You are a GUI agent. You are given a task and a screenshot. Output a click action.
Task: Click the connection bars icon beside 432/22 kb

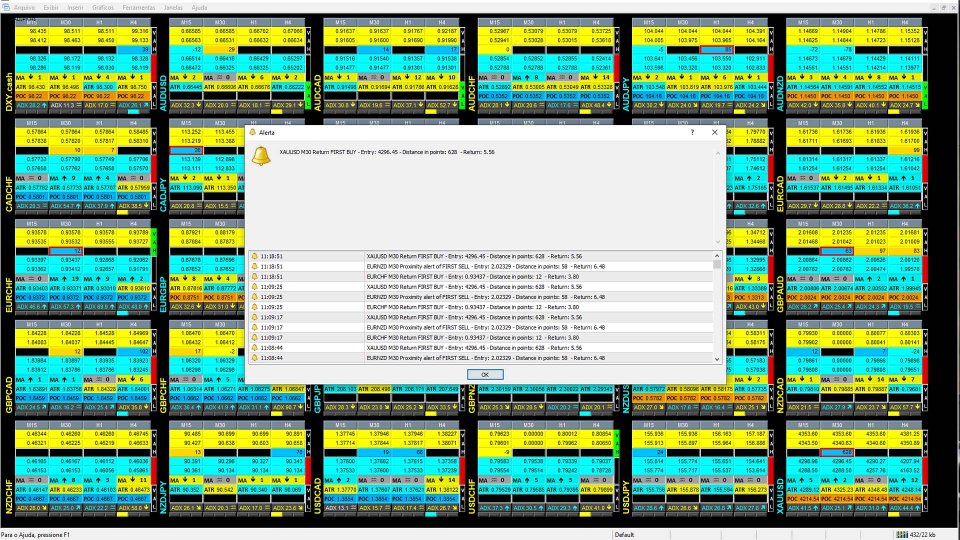(902, 534)
